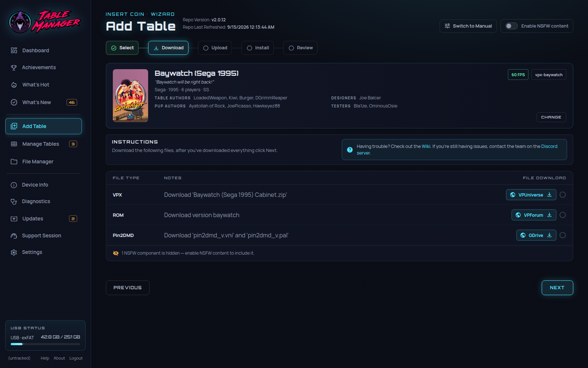588x368 pixels.
Task: Open the About footer link
Action: [x=59, y=358]
